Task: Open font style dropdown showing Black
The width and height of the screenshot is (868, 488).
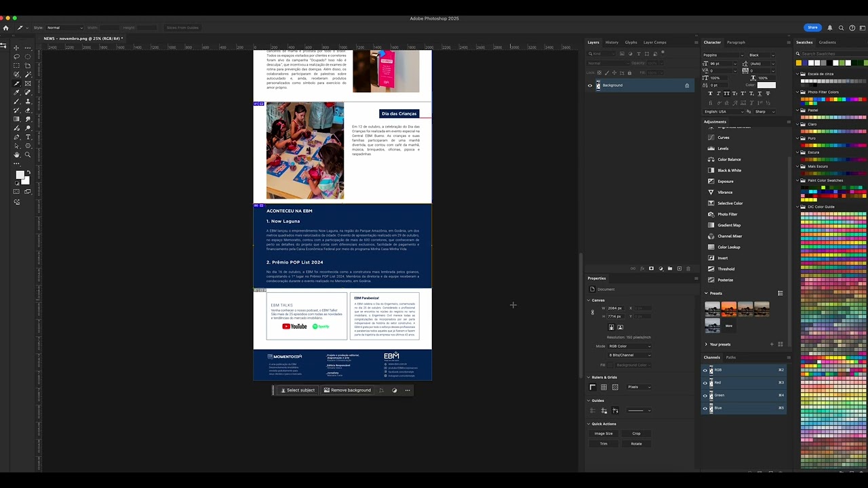Action: [762, 55]
